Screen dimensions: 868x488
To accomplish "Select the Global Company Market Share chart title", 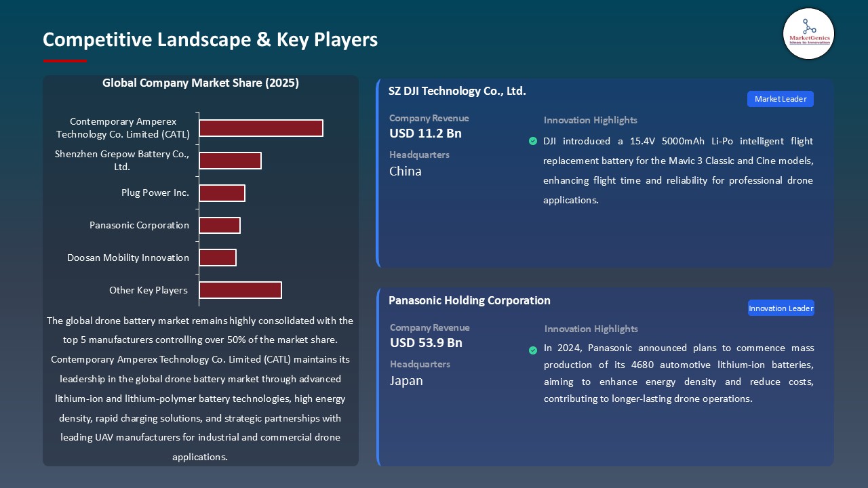I will (x=201, y=83).
